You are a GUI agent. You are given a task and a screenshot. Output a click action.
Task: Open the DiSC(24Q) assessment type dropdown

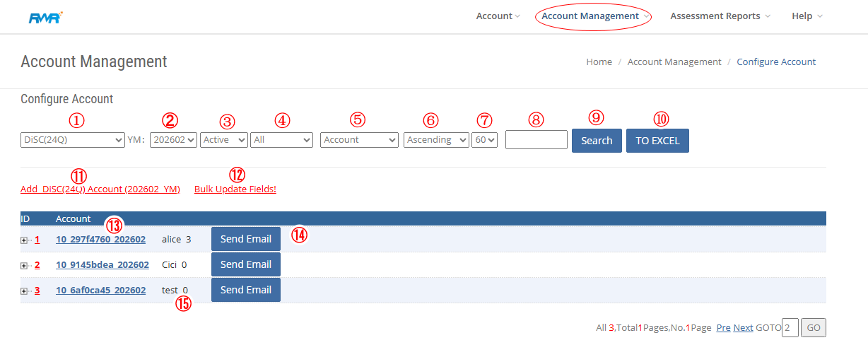tap(73, 140)
